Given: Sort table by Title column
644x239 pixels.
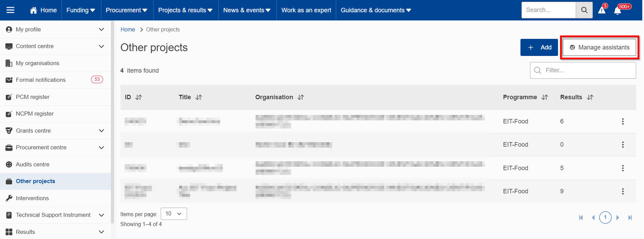Looking at the screenshot, I should [x=199, y=97].
